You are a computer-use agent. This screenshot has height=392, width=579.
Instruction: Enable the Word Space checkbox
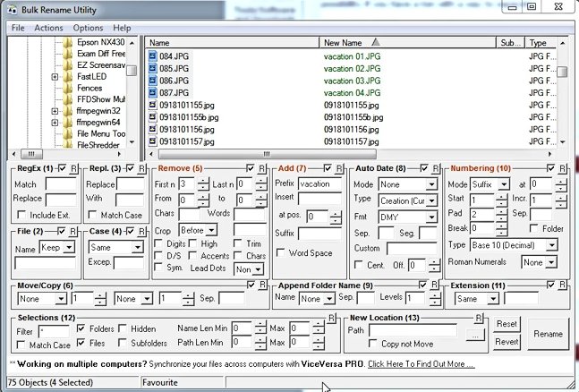[x=282, y=253]
